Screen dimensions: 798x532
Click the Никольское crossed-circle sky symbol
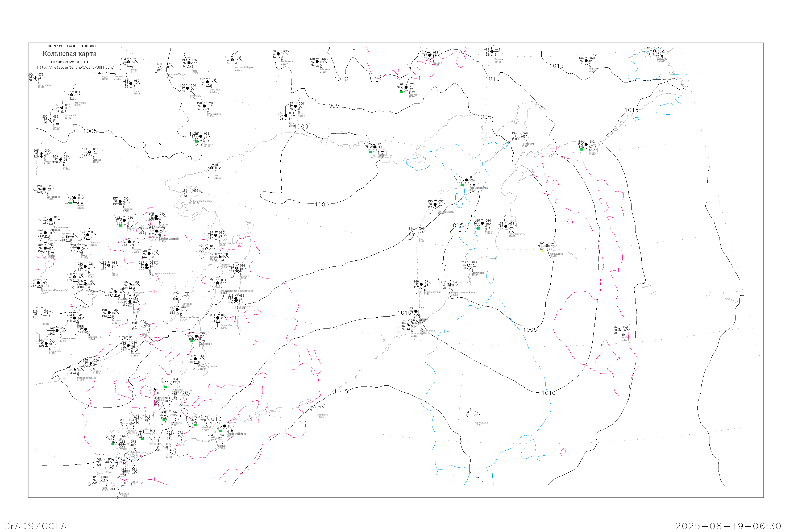(x=547, y=246)
